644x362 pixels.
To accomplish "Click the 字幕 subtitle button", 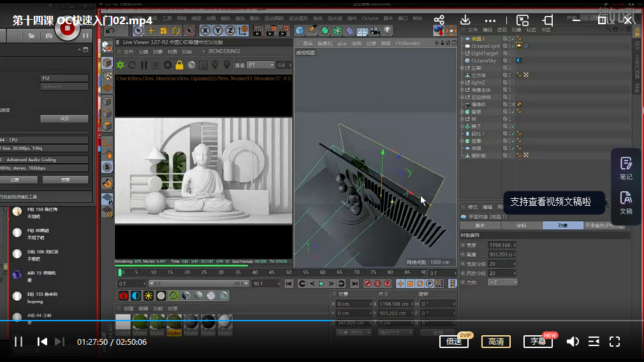I will [x=538, y=342].
